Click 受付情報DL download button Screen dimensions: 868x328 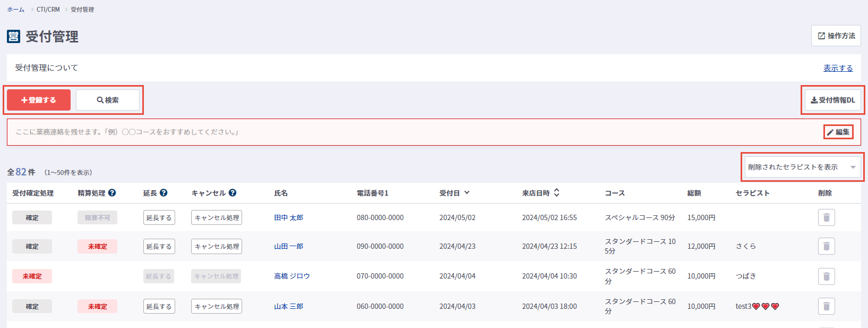(x=832, y=100)
